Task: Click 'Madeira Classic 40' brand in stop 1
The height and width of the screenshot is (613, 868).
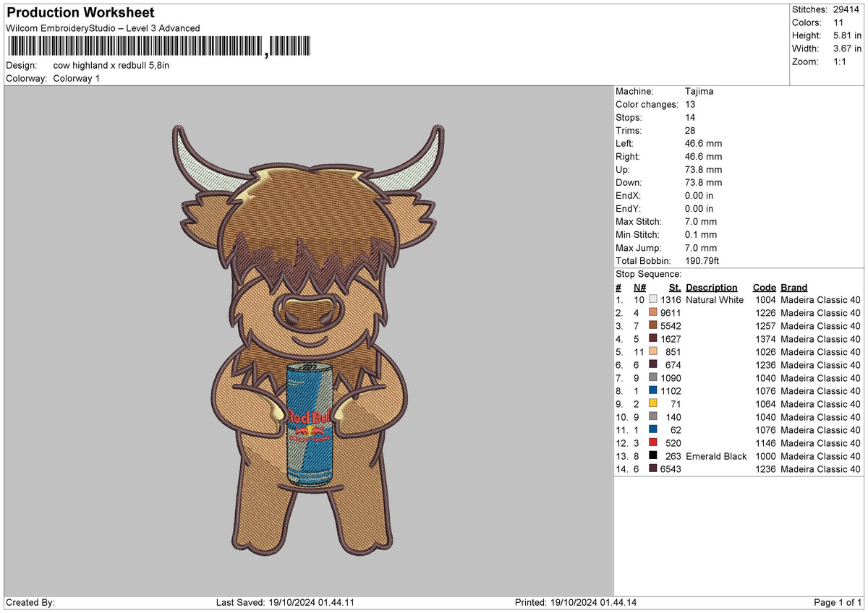Action: [x=821, y=300]
